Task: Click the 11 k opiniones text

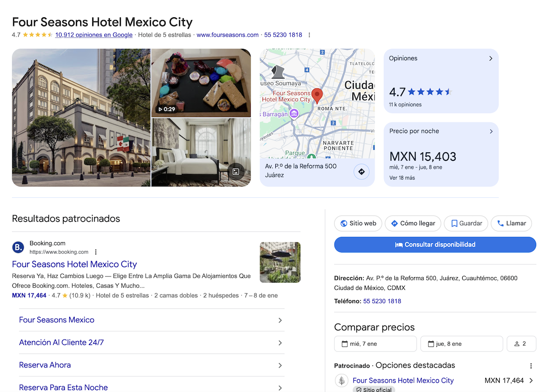Action: [405, 105]
